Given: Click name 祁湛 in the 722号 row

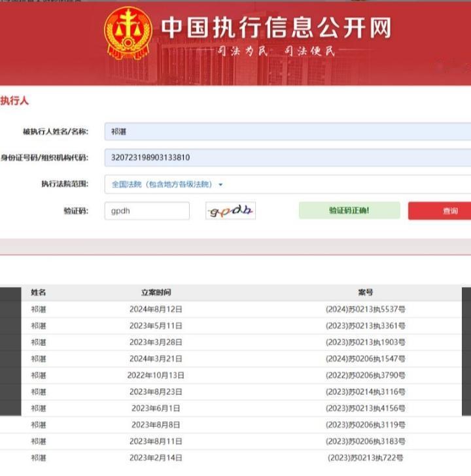Looking at the screenshot, I should 38,458.
